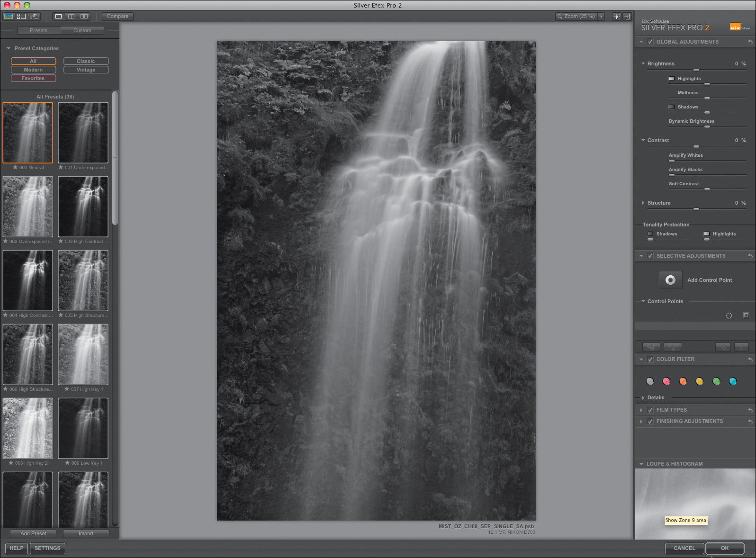Click the Soft Contrast slider handle
Screen dimensions: 756x558
[x=707, y=189]
